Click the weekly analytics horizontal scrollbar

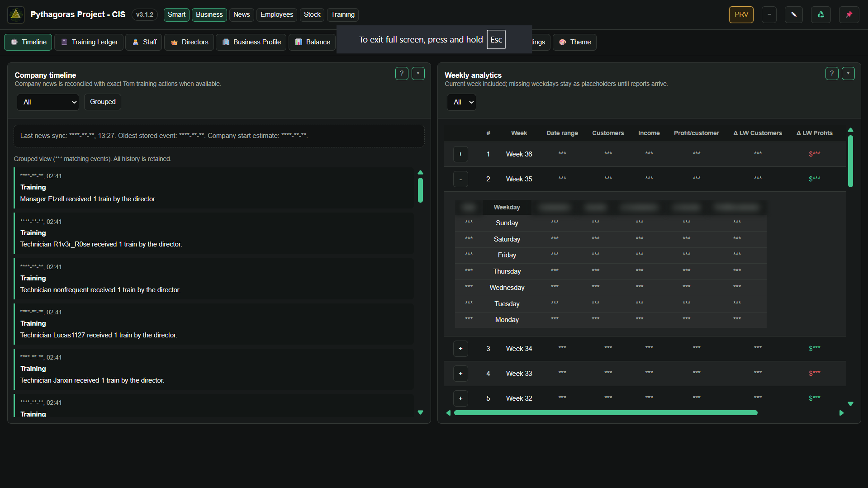pos(606,412)
